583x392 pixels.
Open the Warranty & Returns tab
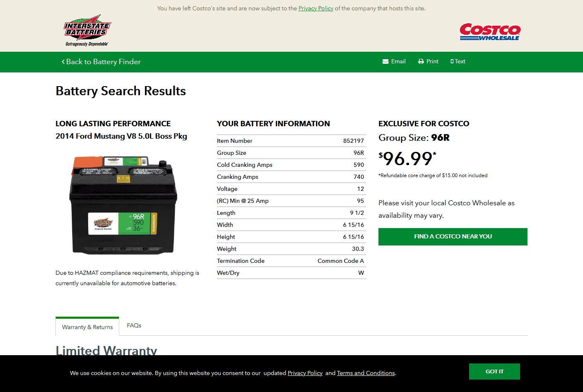coord(87,327)
